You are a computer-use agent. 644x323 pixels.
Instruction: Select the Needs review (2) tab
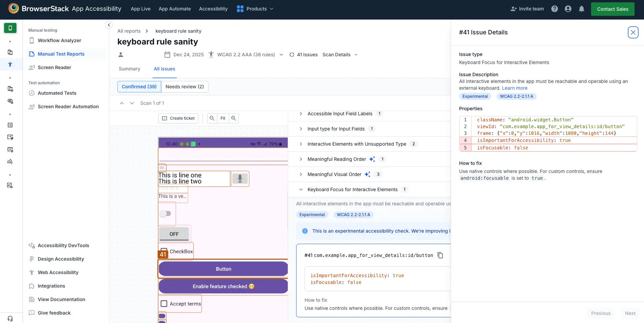(185, 87)
